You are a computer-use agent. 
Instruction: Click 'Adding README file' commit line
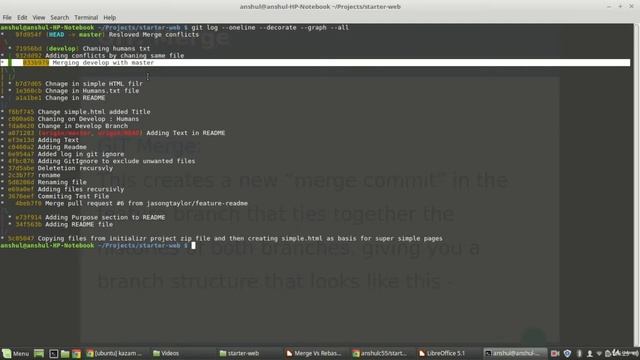[79, 224]
